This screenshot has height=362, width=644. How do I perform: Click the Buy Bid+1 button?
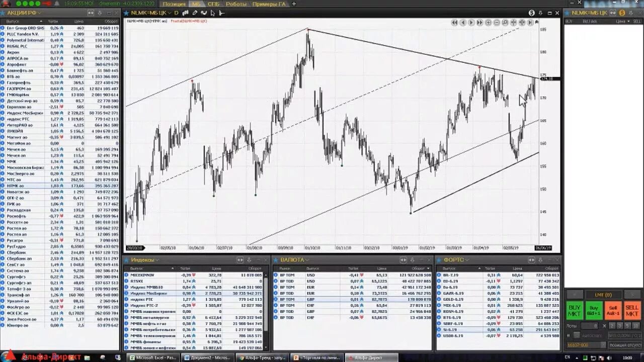[594, 310]
